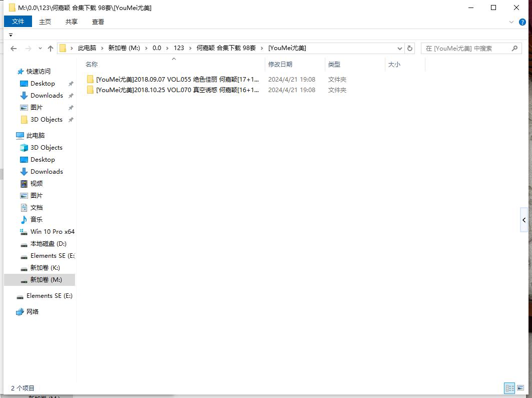
Task: Open the lower standalone Elements SE (E:) entry
Action: point(49,296)
